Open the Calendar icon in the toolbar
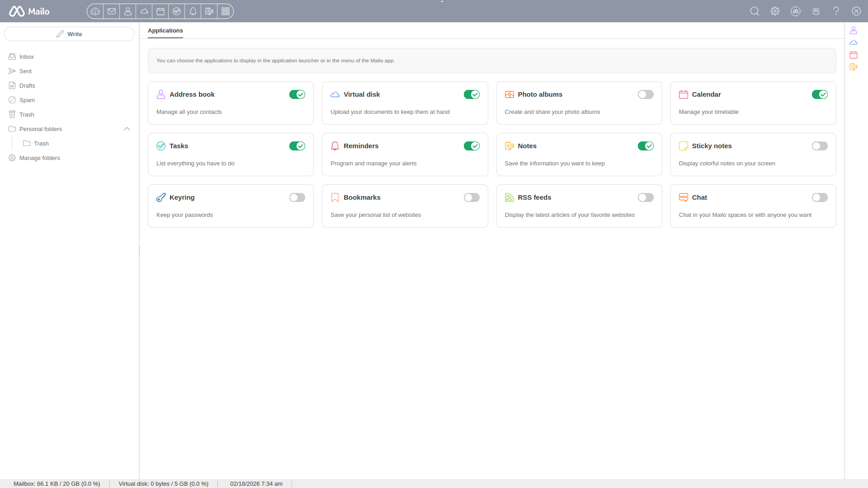 (x=160, y=11)
